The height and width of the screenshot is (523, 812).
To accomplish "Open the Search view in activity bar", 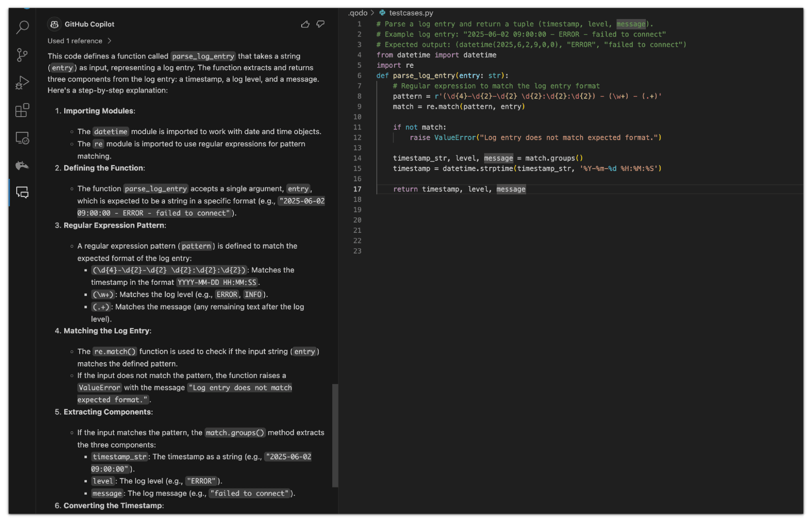I will 22,27.
